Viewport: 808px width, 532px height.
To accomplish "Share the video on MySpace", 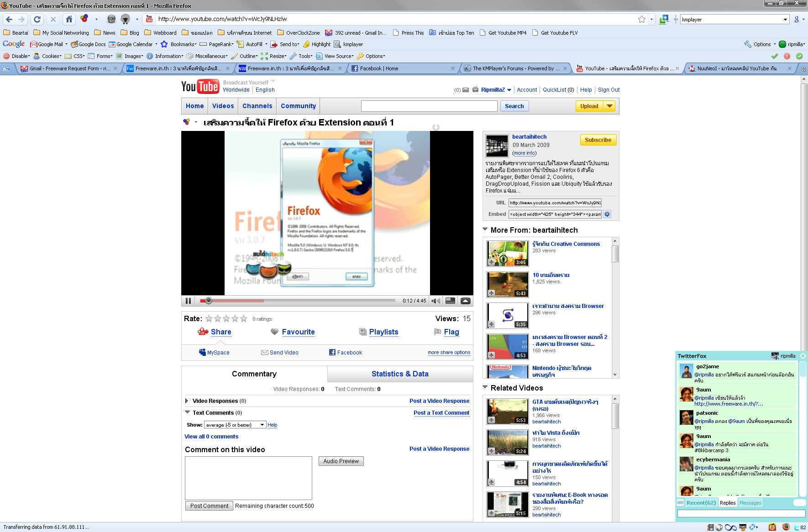I will [x=214, y=352].
